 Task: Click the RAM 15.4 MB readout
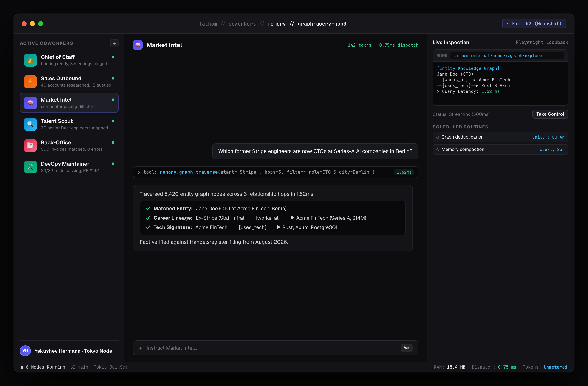click(x=449, y=367)
